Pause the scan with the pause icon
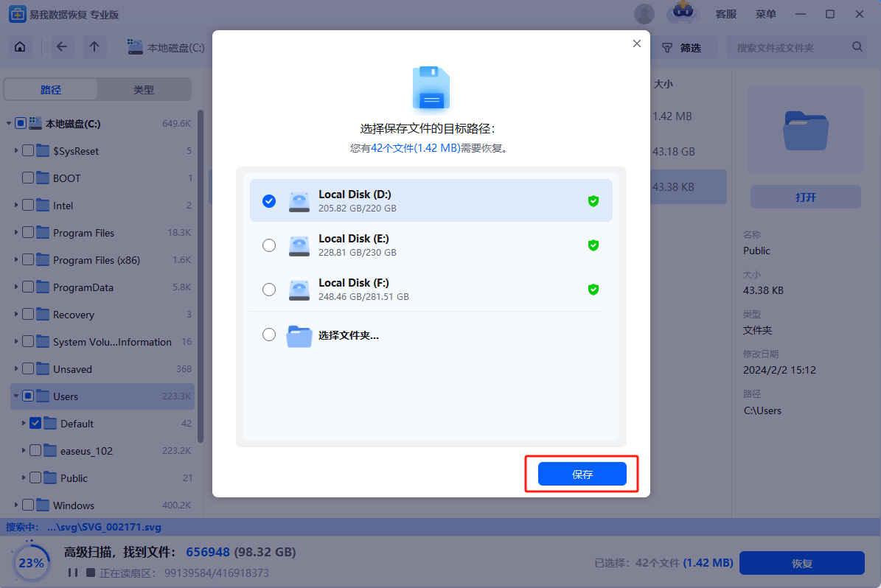Image resolution: width=881 pixels, height=588 pixels. coord(72,573)
